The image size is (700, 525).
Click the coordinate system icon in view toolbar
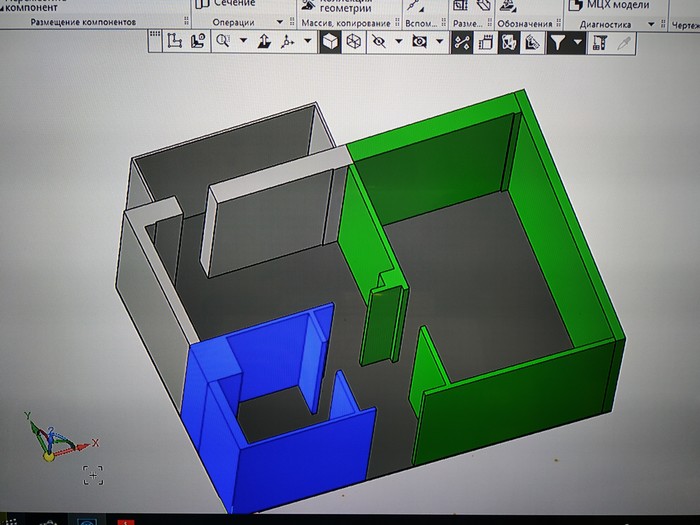(175, 42)
